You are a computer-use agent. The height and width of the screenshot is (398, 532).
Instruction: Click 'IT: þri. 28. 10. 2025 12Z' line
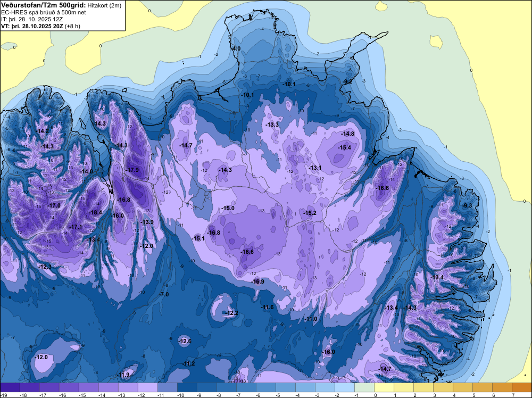(32, 19)
